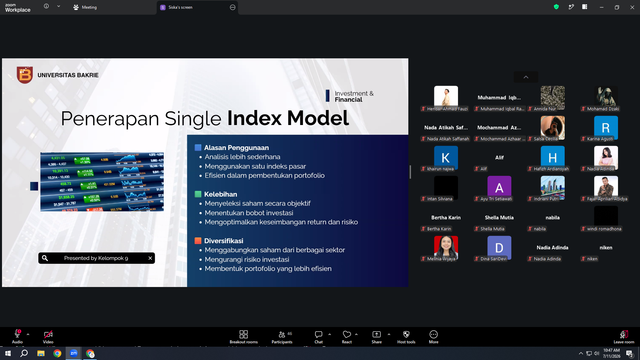Expand the audio options arrow
The width and height of the screenshot is (640, 360).
tap(28, 334)
